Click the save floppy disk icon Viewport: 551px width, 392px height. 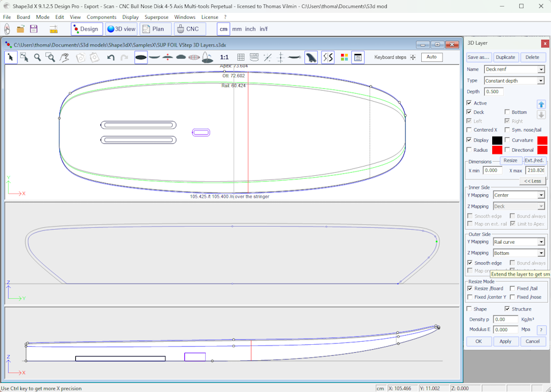(34, 29)
